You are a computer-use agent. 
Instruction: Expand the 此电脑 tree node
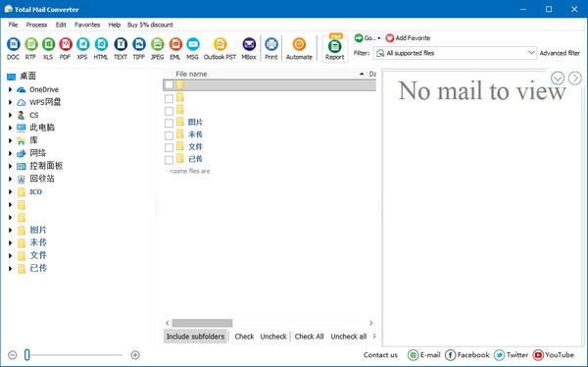tap(10, 128)
